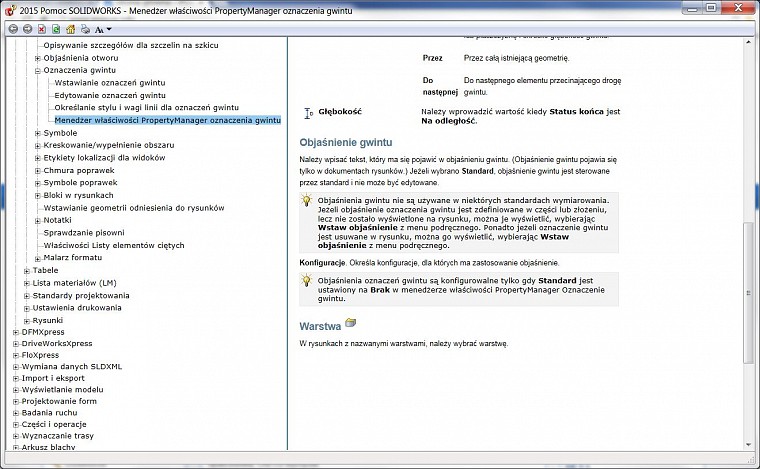The image size is (760, 469).
Task: Open Sprawdzanie pisowni topic
Action: click(x=84, y=233)
